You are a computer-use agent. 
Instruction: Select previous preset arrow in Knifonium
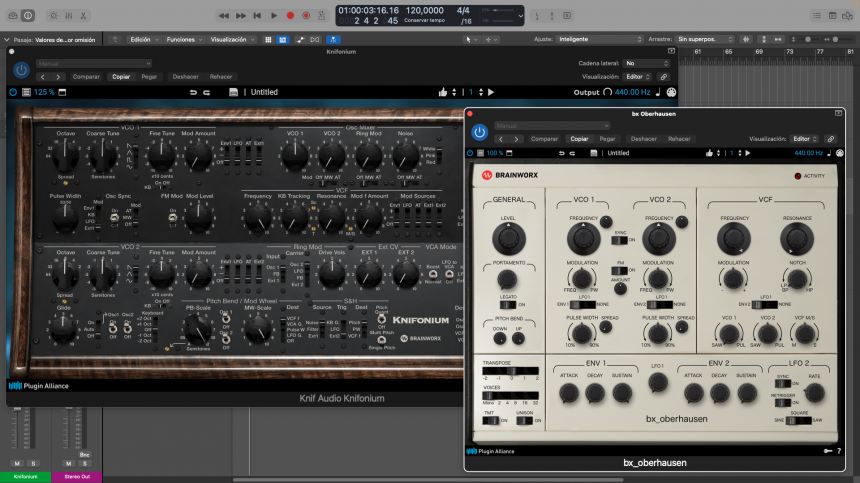(x=43, y=77)
